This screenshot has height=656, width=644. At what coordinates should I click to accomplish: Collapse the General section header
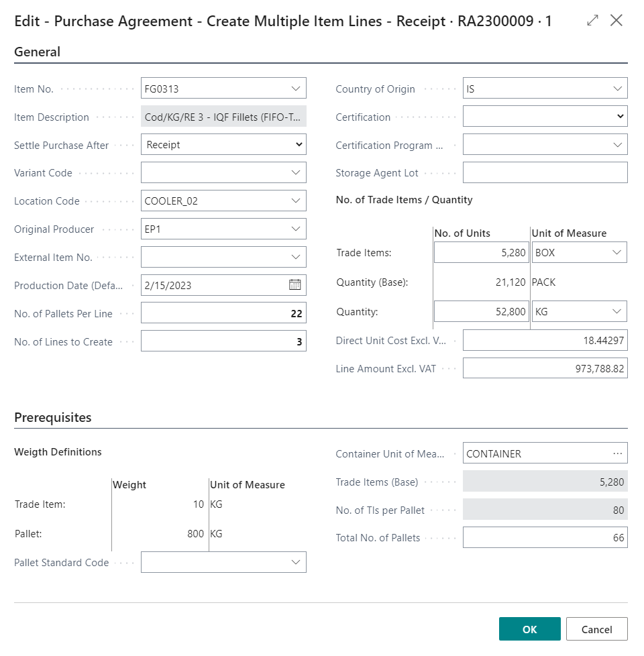pyautogui.click(x=38, y=52)
